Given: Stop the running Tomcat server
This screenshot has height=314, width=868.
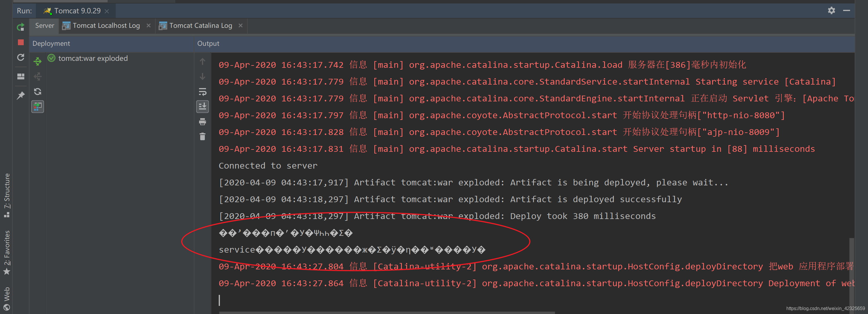Looking at the screenshot, I should point(21,42).
